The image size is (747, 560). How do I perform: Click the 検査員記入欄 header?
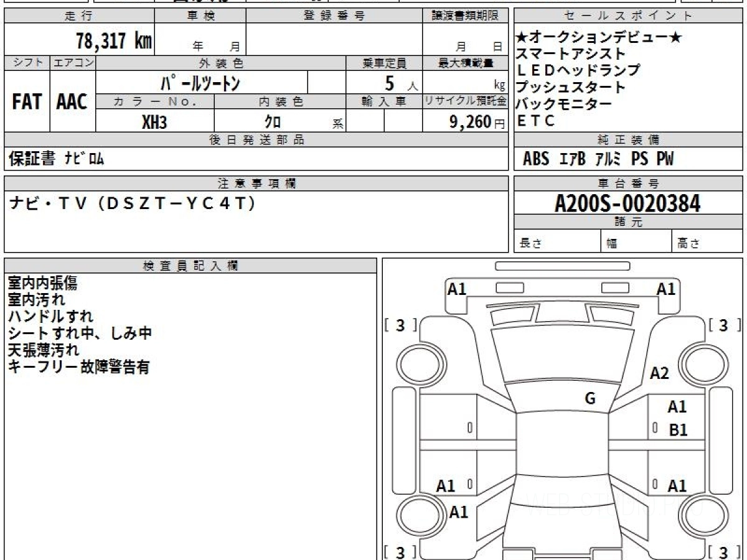pos(190,265)
